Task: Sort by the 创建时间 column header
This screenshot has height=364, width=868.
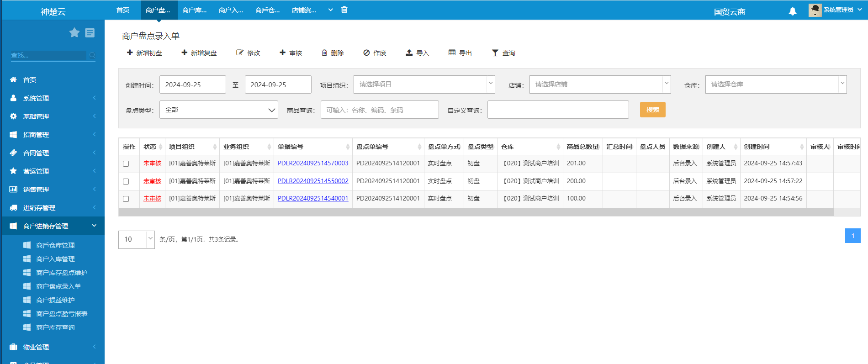Action: click(773, 147)
